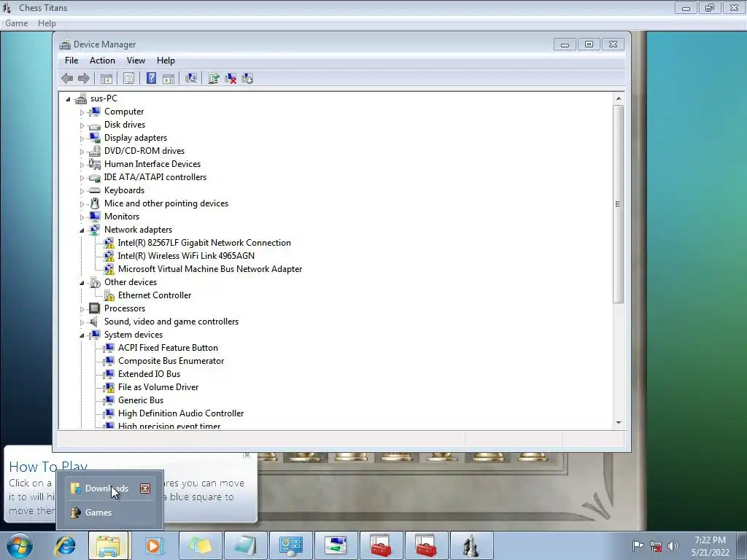The image size is (747, 560).
Task: Collapse the sus-PC root node
Action: [x=68, y=99]
